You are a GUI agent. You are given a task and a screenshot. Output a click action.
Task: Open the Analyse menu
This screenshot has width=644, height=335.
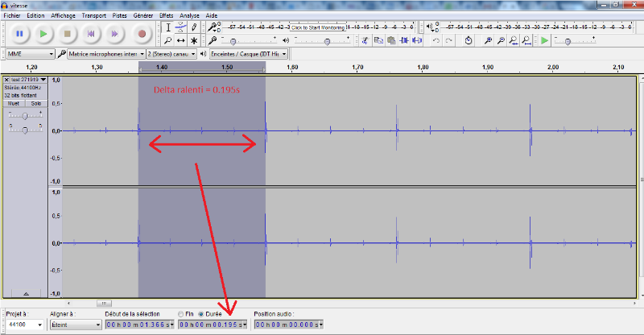point(189,15)
